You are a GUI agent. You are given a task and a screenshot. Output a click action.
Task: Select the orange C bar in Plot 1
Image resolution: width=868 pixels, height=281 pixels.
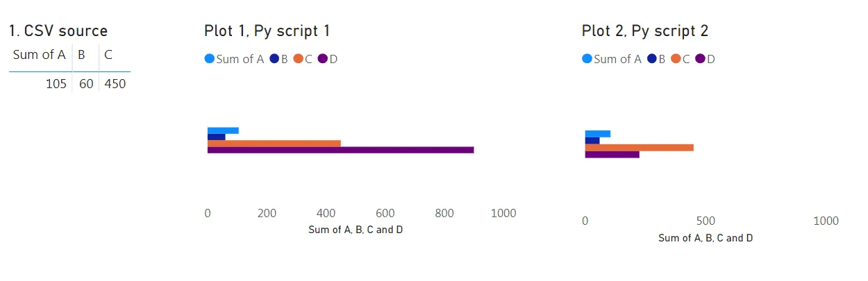[274, 144]
